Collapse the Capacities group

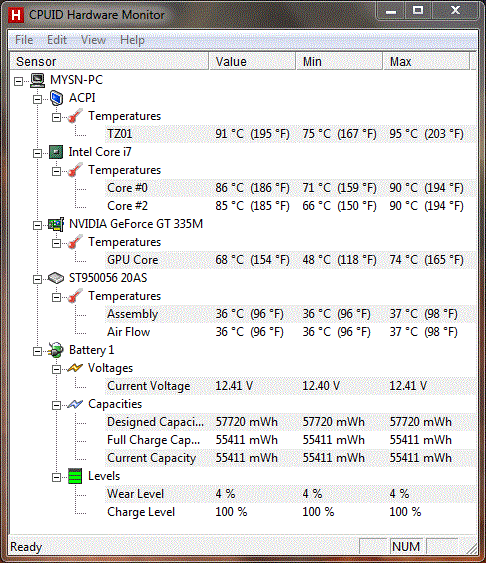point(56,406)
